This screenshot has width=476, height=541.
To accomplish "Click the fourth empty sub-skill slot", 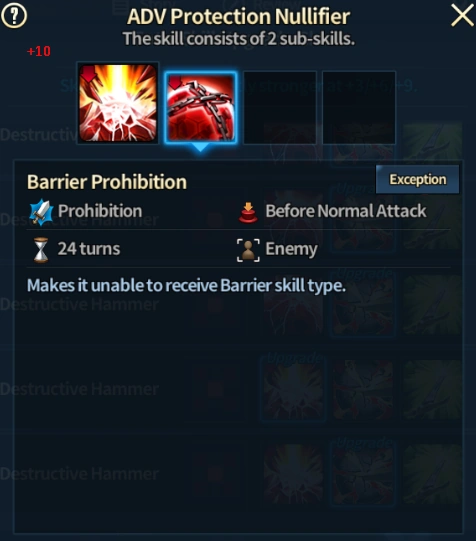I will coord(359,108).
